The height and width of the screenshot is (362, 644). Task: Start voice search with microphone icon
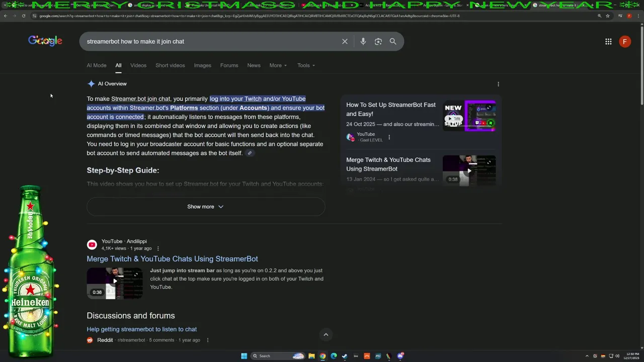(x=363, y=41)
